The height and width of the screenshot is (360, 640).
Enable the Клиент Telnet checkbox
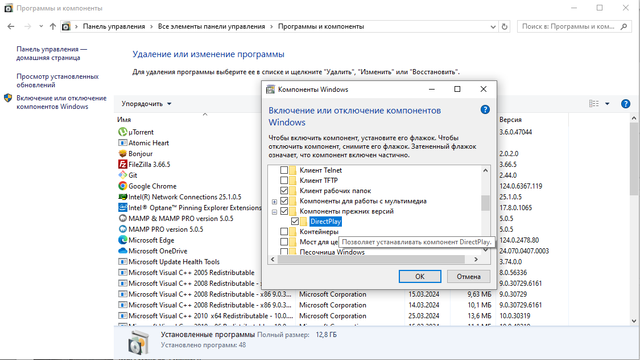[x=284, y=170]
